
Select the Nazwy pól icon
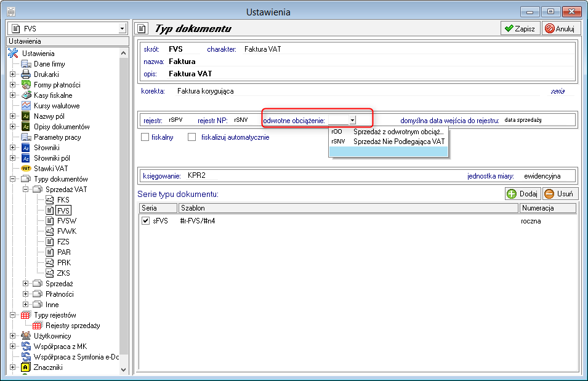[26, 116]
